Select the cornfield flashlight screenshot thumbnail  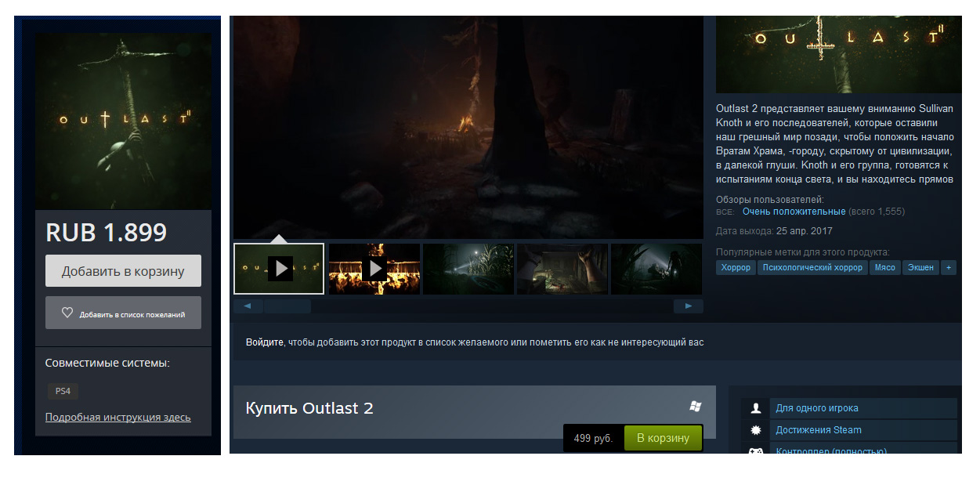click(x=468, y=269)
